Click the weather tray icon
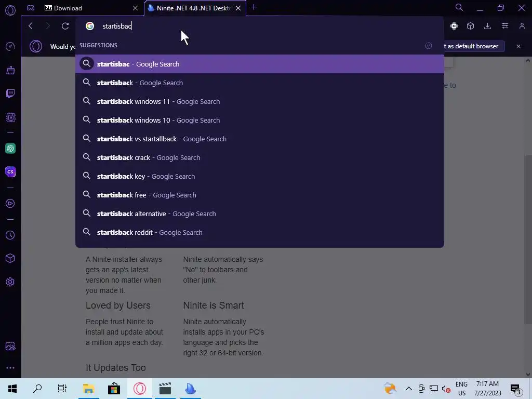The width and height of the screenshot is (532, 399). pos(390,389)
